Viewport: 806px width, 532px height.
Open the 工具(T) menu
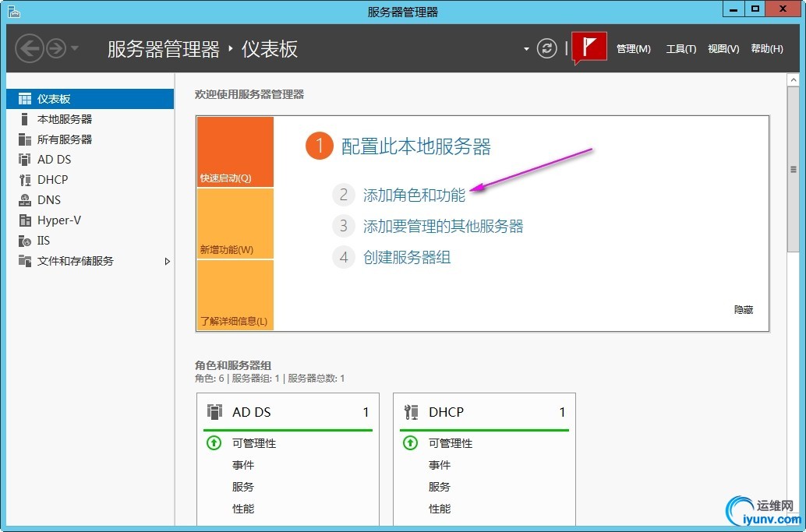point(681,49)
